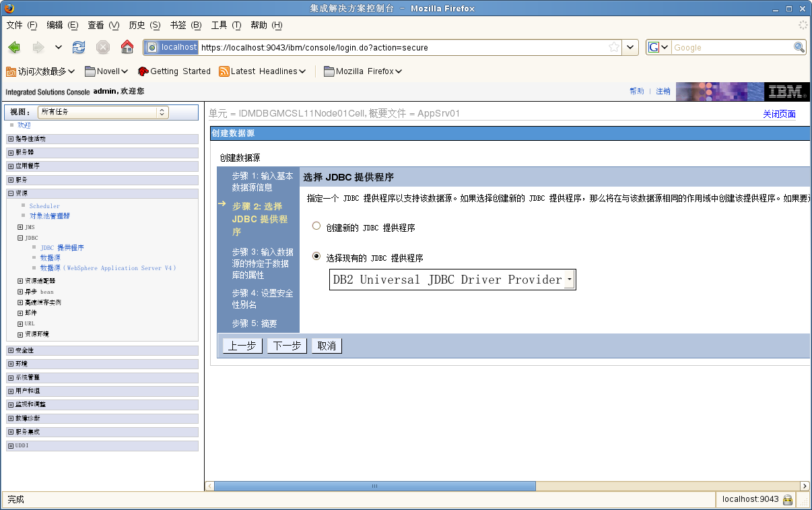Expand the 安全性 section
This screenshot has width=812, height=510.
[11, 350]
